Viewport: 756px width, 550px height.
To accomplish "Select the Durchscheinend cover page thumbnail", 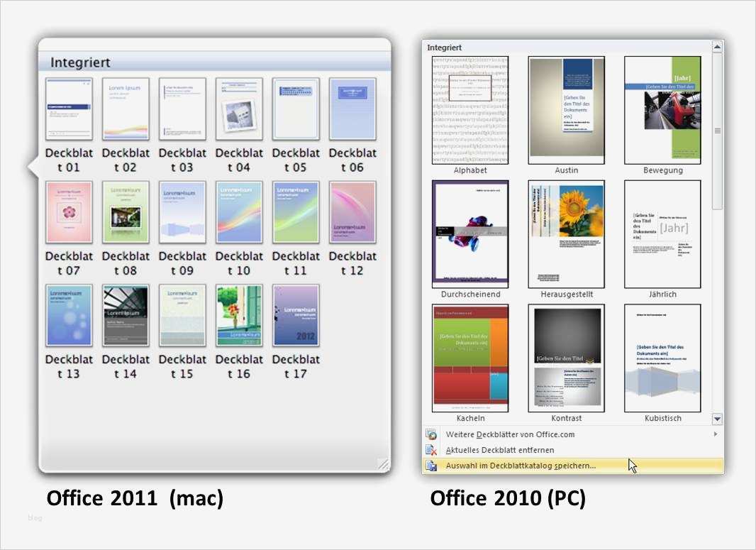I will coord(470,234).
